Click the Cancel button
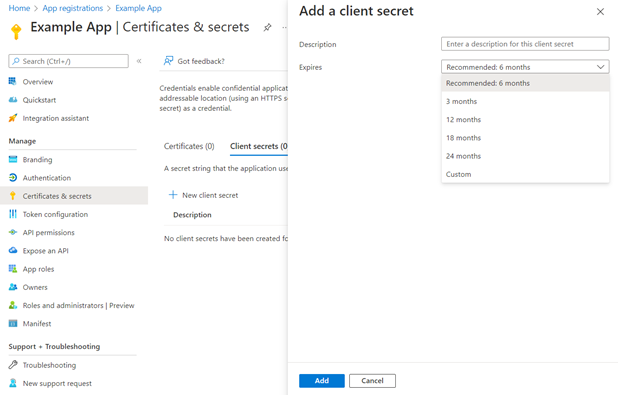Screen dimensions: 618x395 coord(372,381)
